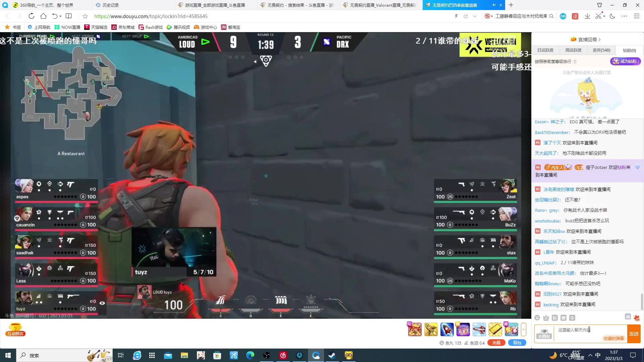Select the 日活跃度 ranking tab
644x362 pixels.
tap(545, 50)
